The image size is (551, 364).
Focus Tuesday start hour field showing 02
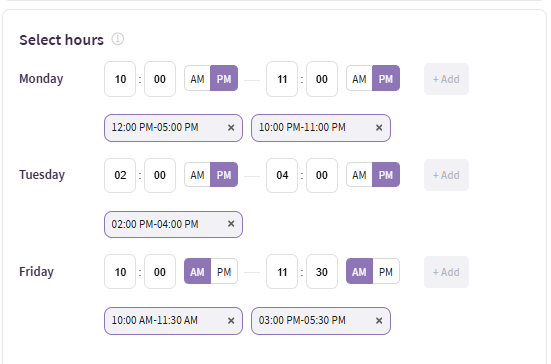pyautogui.click(x=120, y=175)
